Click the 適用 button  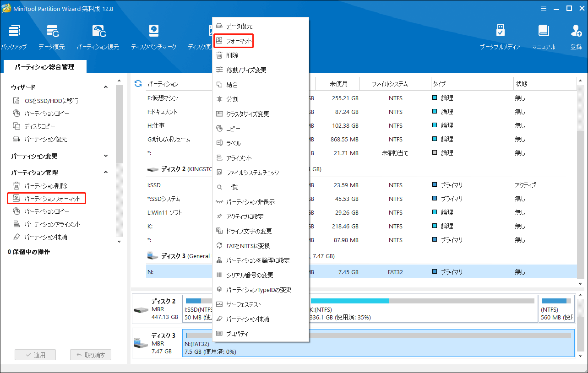tap(35, 355)
